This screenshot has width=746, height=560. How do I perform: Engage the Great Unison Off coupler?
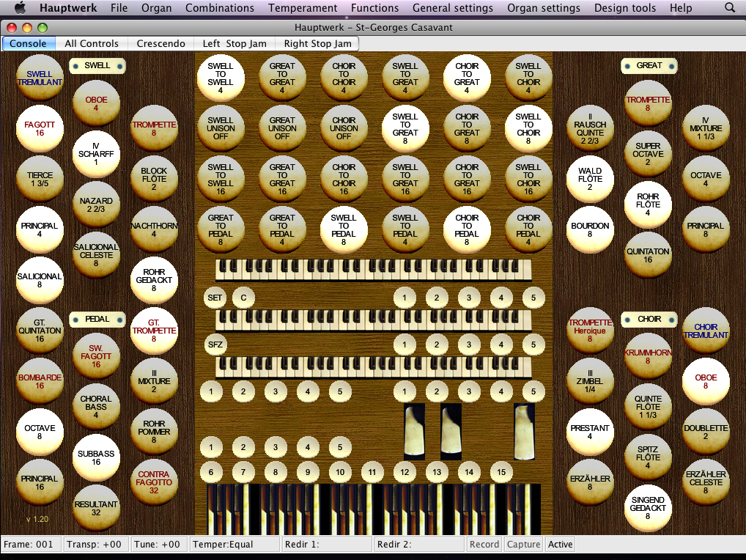[x=282, y=128]
